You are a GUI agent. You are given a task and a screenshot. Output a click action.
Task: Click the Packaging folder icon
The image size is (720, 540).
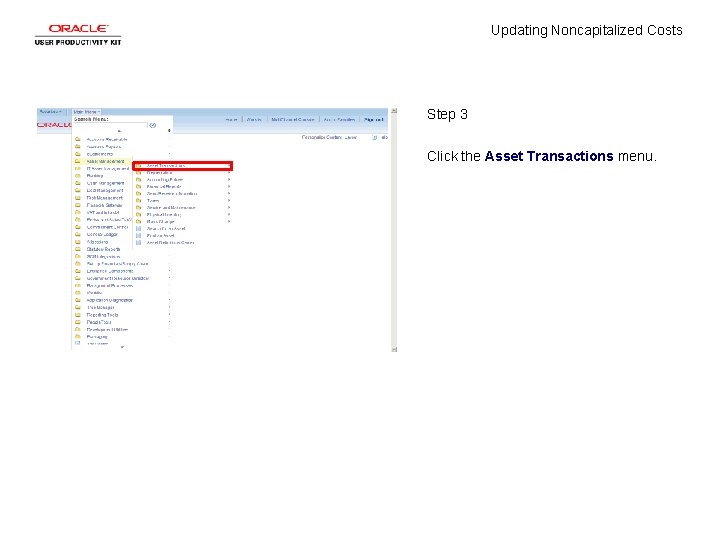tap(78, 337)
